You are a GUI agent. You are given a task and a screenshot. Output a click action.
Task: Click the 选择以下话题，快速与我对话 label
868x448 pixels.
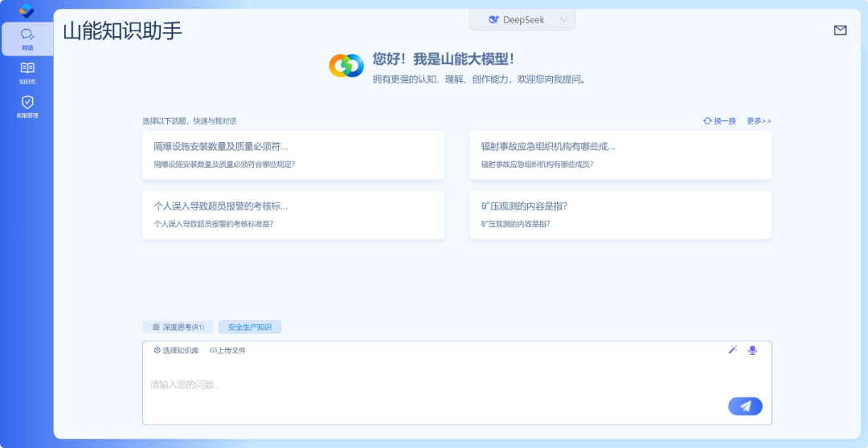pos(190,121)
